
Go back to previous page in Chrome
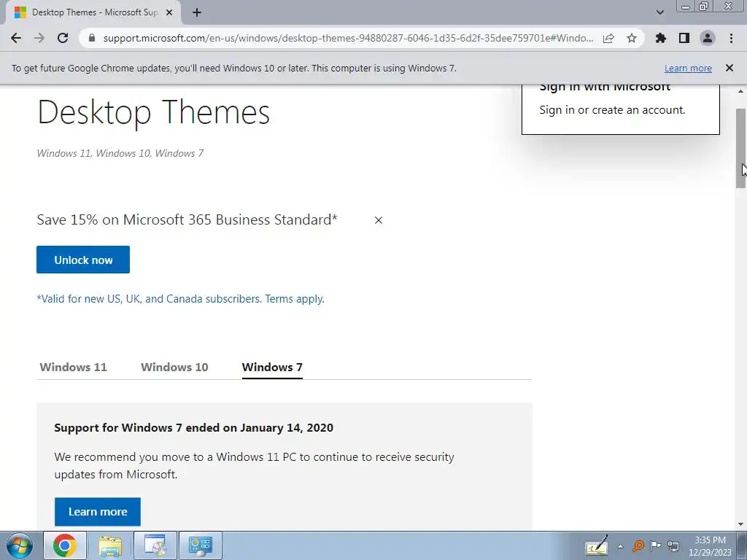pyautogui.click(x=16, y=38)
